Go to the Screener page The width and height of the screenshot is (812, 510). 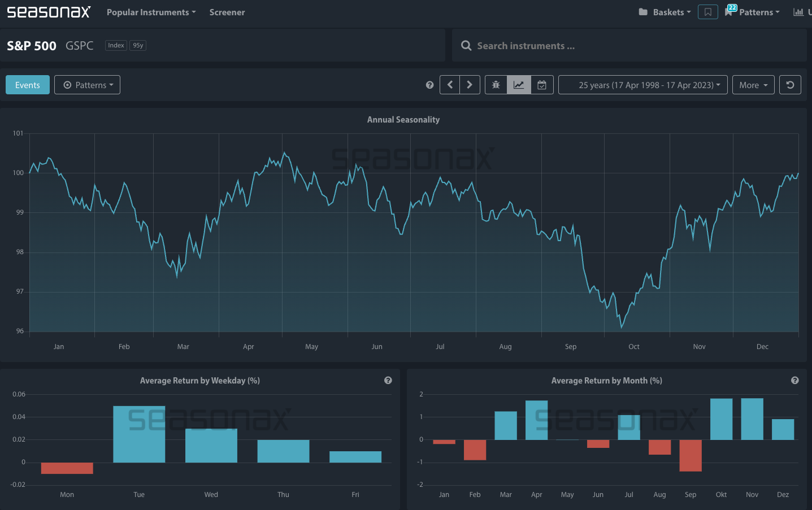pyautogui.click(x=227, y=12)
